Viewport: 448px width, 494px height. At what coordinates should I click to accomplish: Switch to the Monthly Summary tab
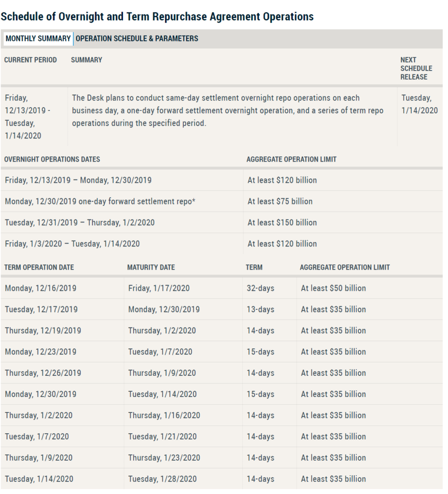[38, 39]
